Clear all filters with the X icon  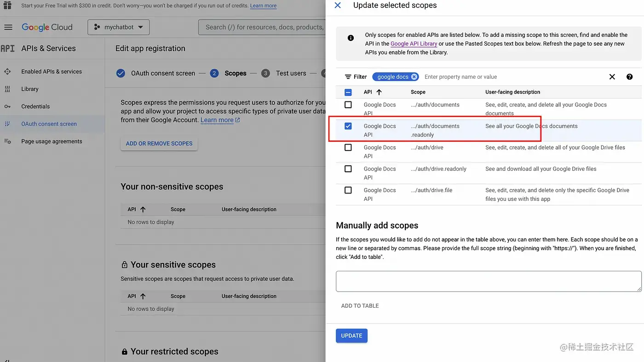612,77
